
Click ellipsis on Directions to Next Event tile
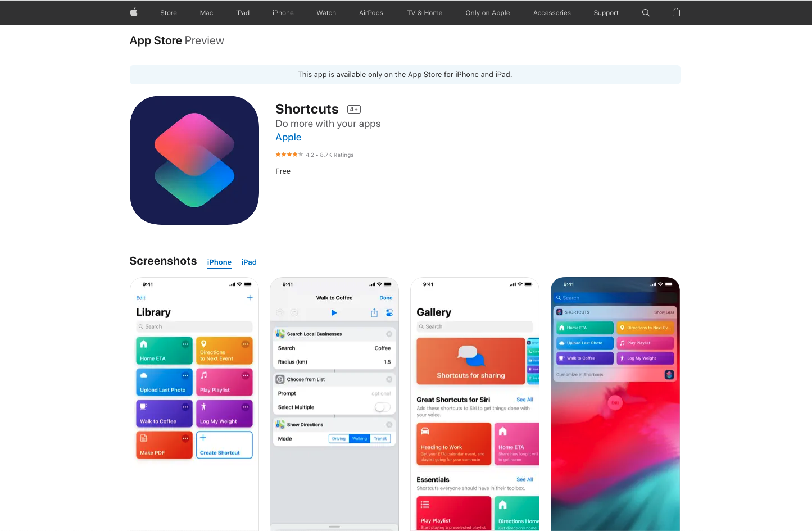tap(246, 344)
